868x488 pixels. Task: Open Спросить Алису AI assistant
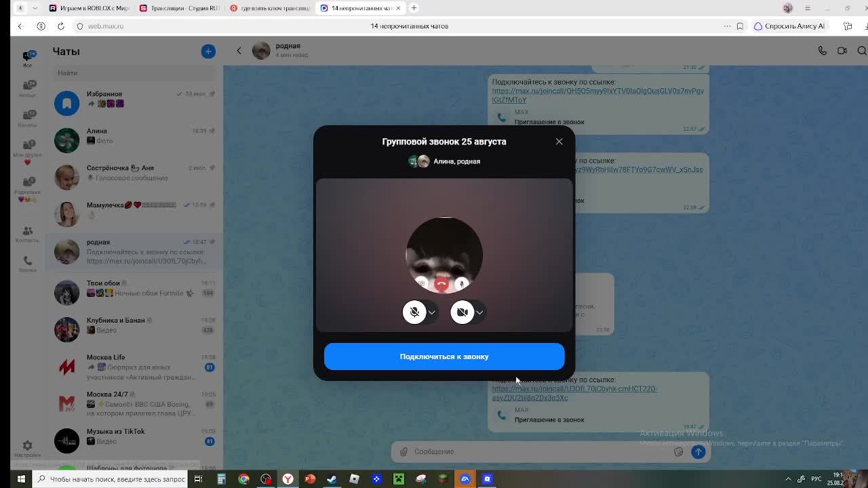tap(789, 26)
